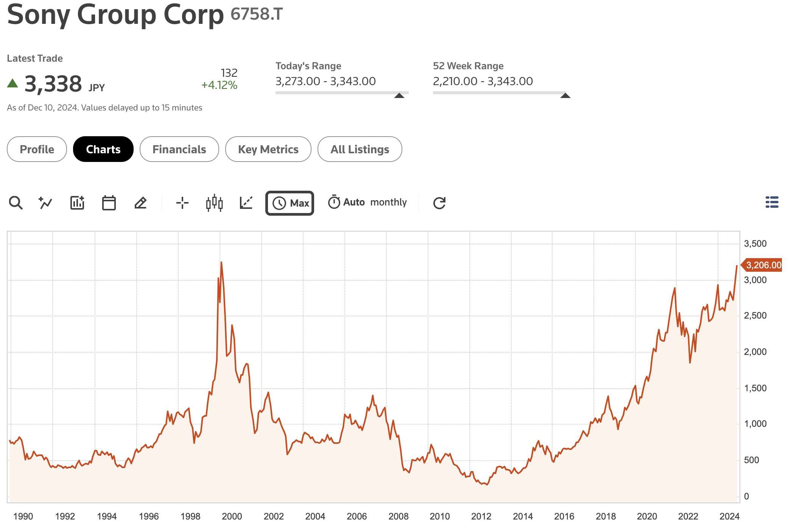Open the add indicator chart icon

tap(77, 203)
